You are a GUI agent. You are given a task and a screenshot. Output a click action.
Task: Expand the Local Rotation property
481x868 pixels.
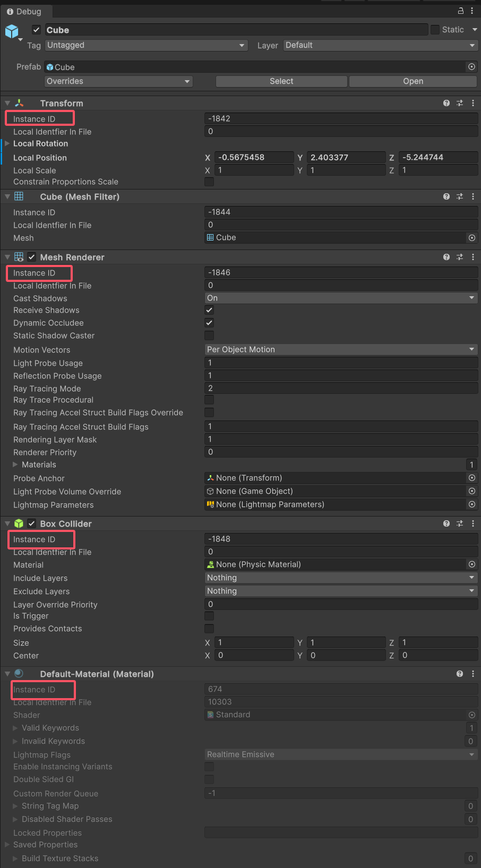coord(7,143)
